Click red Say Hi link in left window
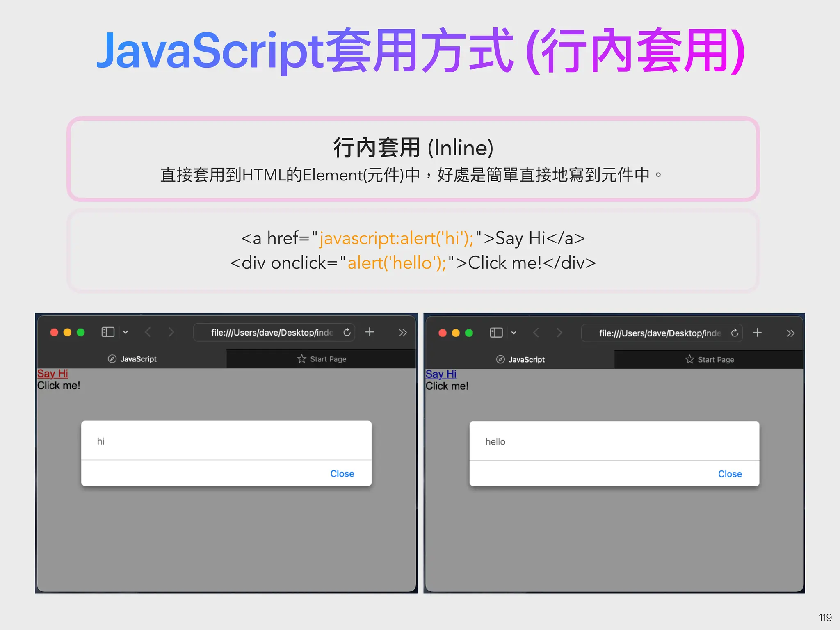 click(52, 374)
